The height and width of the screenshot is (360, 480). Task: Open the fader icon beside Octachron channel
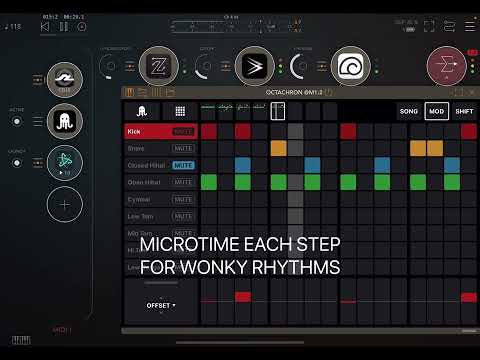38,121
